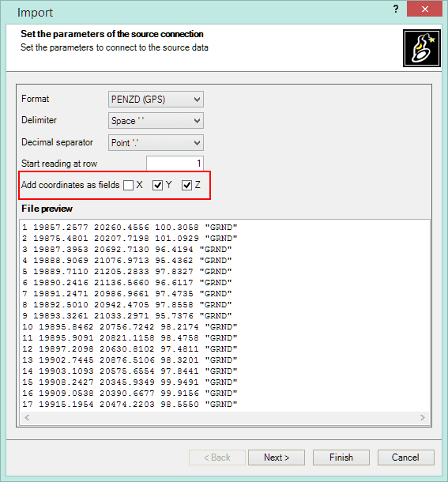Click the left scroll arrow in file preview

27,417
